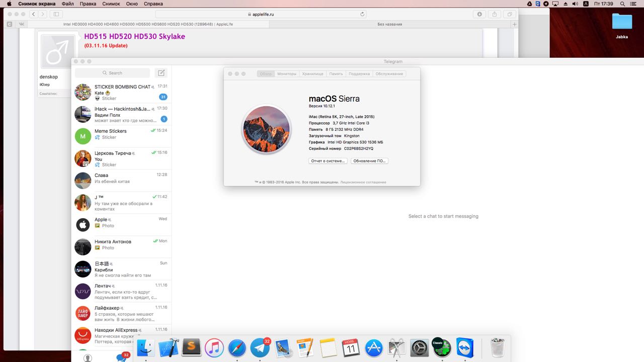
Task: Click the Отчет о системе button
Action: (x=328, y=161)
